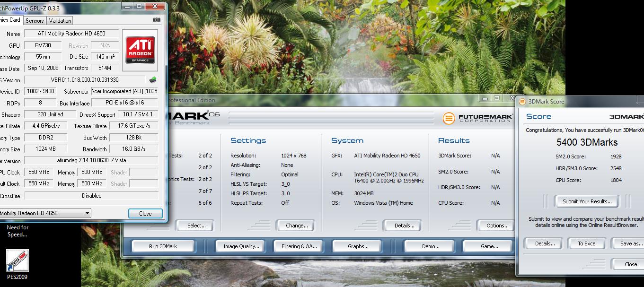Image resolution: width=644 pixels, height=287 pixels.
Task: Launch the Game... button
Action: click(x=489, y=246)
